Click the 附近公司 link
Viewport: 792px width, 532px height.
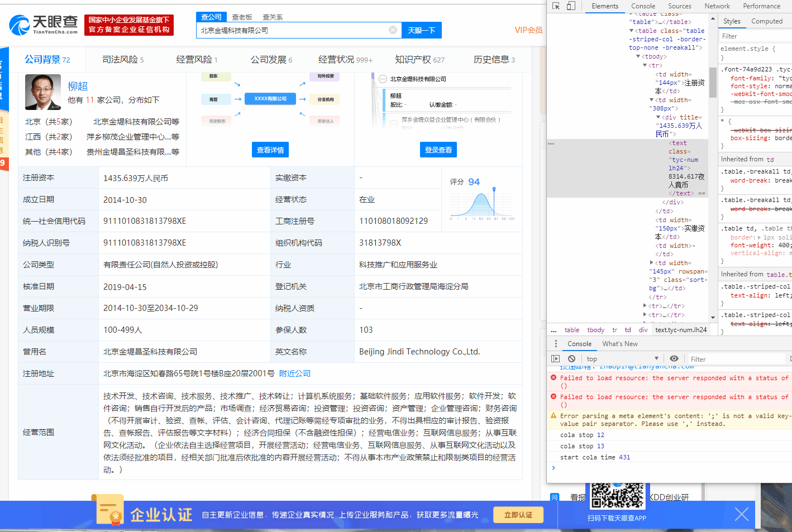pyautogui.click(x=295, y=373)
